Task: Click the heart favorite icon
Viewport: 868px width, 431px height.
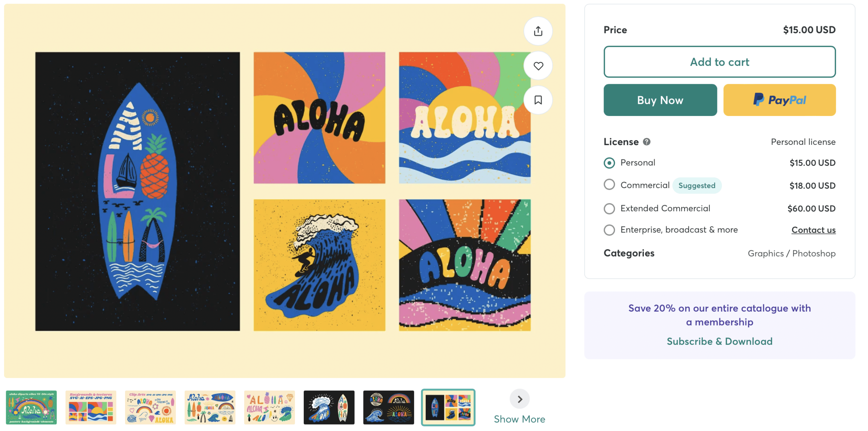Action: coord(538,66)
